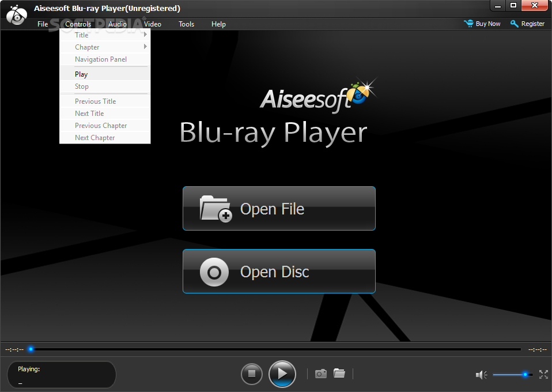
Task: Choose Play from the Controls menu
Action: point(105,74)
